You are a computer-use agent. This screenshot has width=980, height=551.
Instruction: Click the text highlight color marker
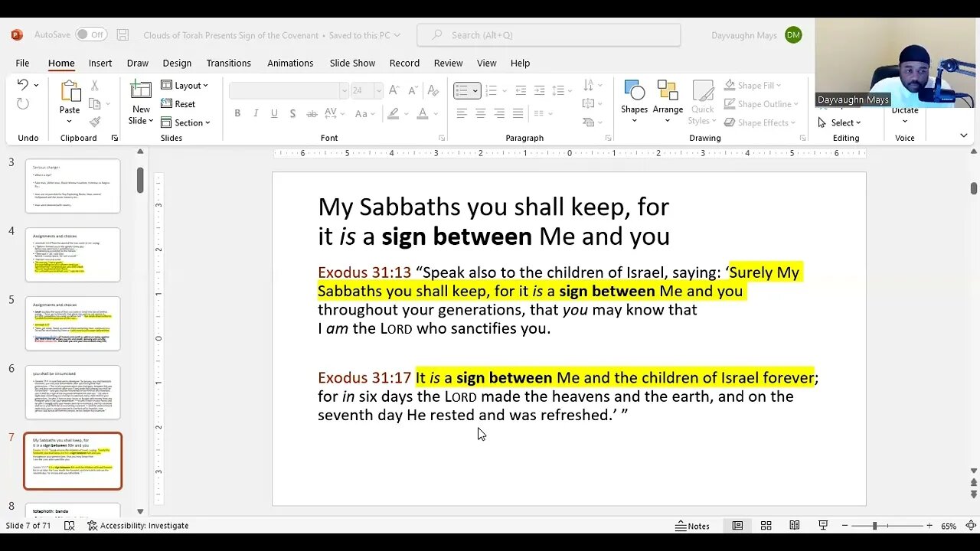coord(393,113)
